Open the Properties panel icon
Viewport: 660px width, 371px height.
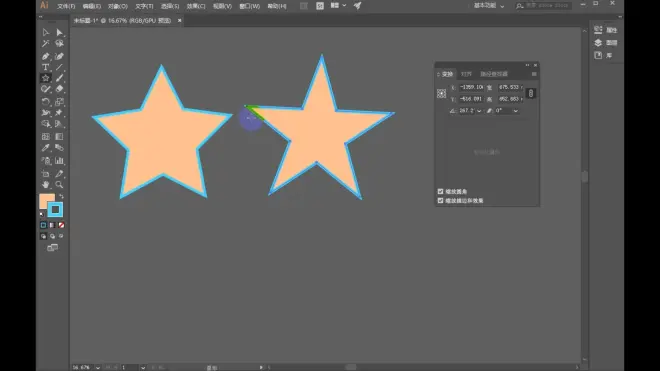click(x=598, y=30)
